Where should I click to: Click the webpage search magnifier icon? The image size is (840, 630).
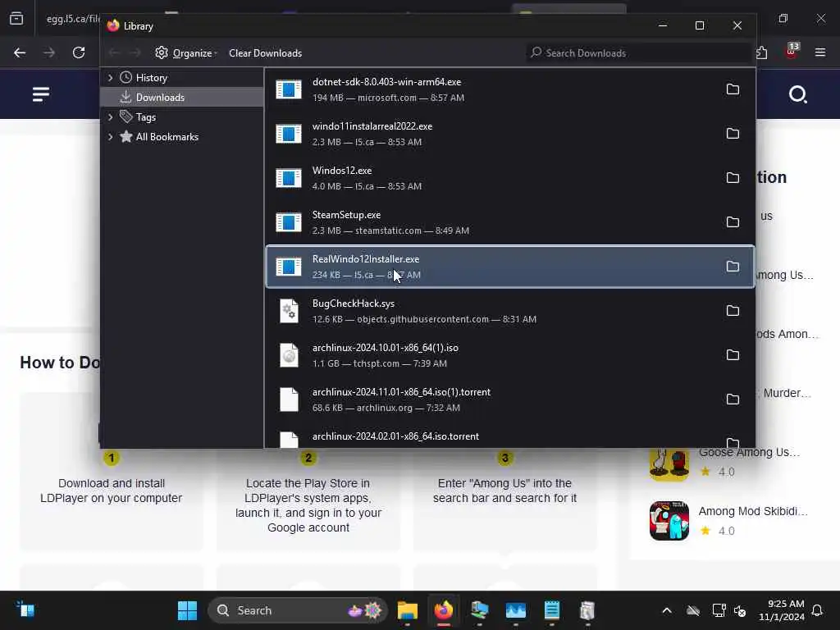click(797, 94)
